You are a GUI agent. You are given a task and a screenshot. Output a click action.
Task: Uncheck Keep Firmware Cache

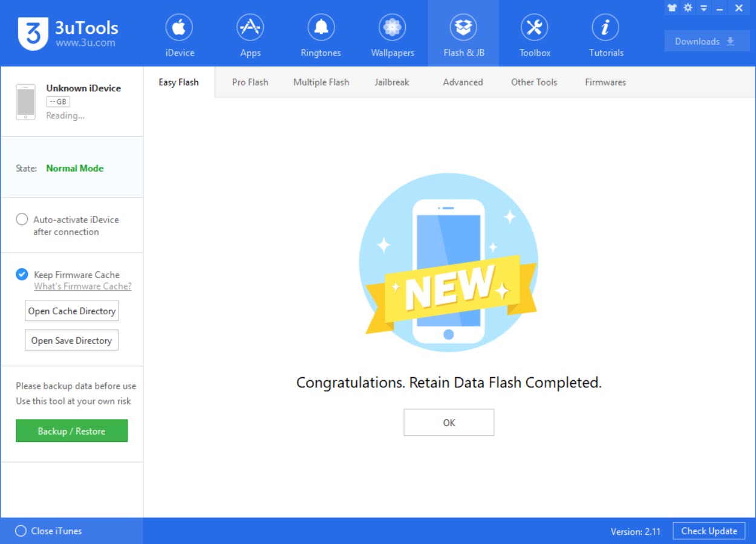pyautogui.click(x=22, y=274)
